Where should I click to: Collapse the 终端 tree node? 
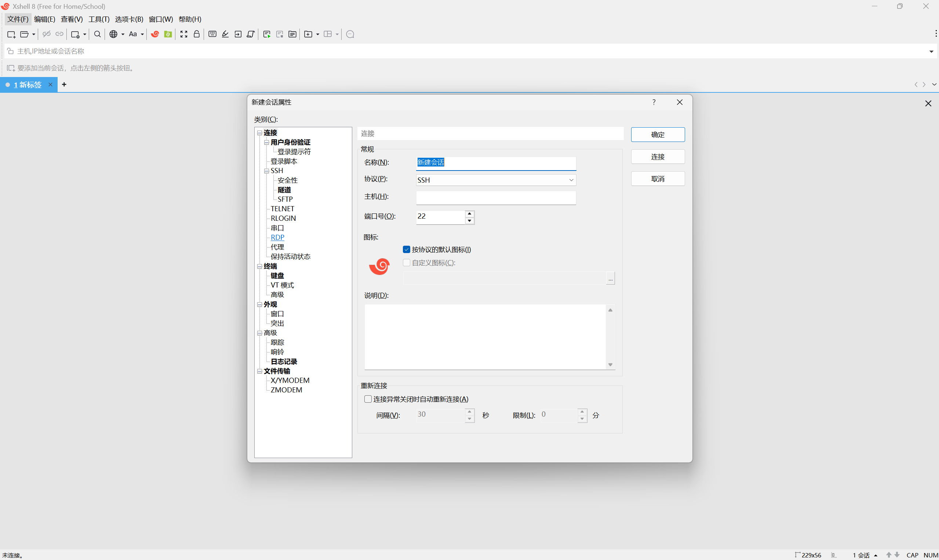pos(260,266)
